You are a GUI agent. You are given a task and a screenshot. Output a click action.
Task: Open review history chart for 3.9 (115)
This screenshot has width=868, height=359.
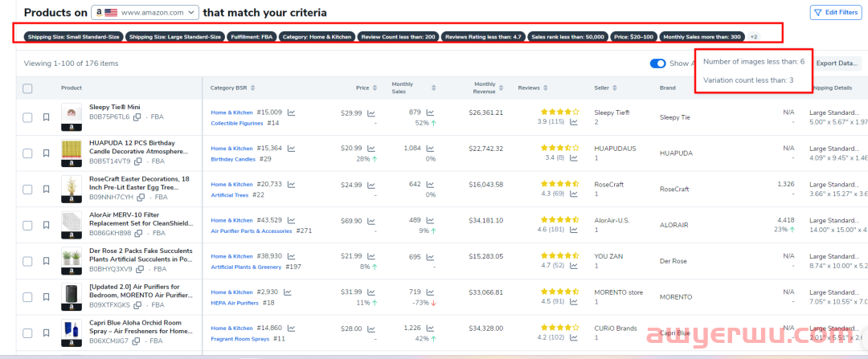pyautogui.click(x=574, y=122)
